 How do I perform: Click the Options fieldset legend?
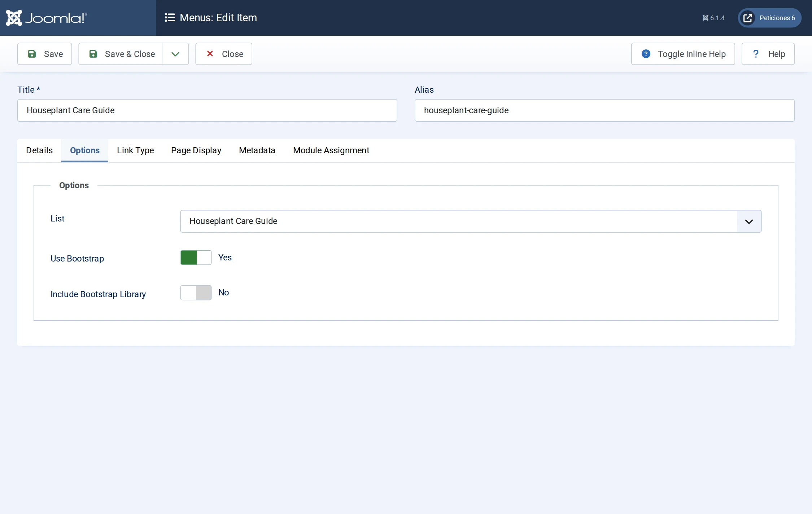(x=74, y=185)
